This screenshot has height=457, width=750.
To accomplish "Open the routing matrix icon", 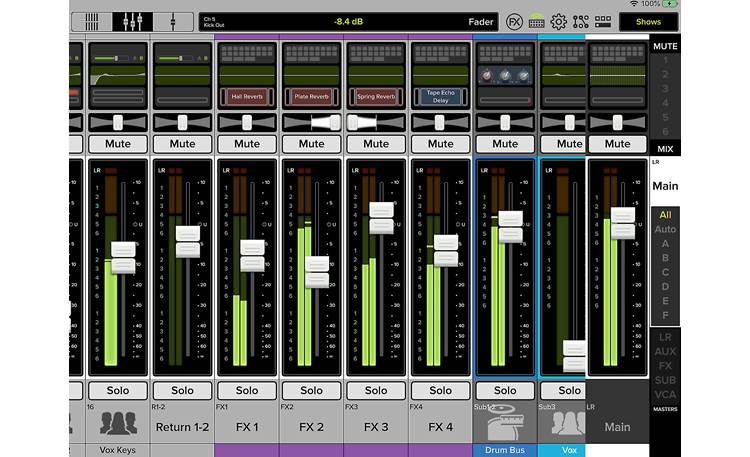I will tap(580, 22).
